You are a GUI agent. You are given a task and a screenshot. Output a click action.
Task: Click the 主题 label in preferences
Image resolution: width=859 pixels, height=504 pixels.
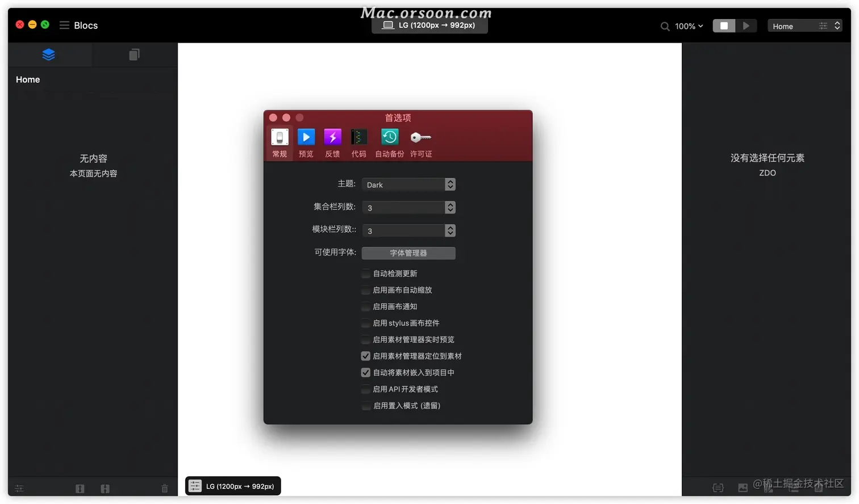pos(347,183)
